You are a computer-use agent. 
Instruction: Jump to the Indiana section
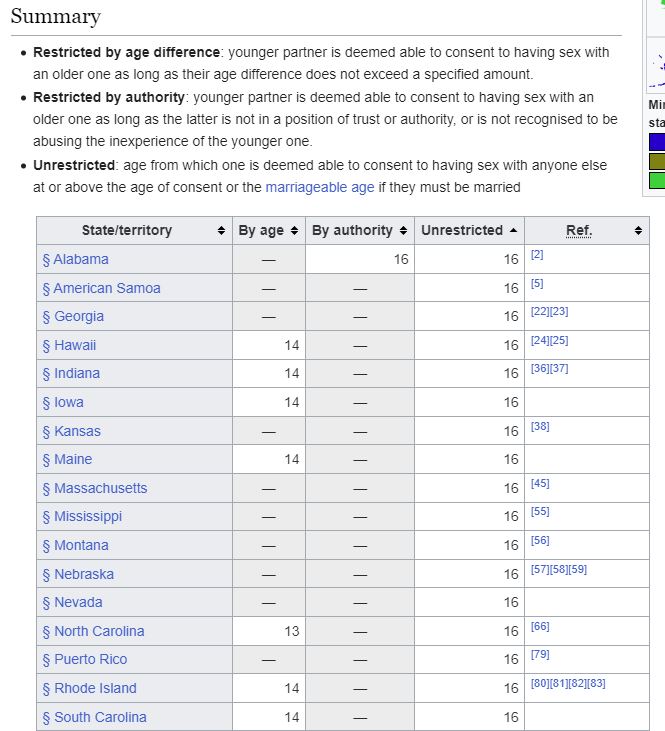(x=71, y=373)
